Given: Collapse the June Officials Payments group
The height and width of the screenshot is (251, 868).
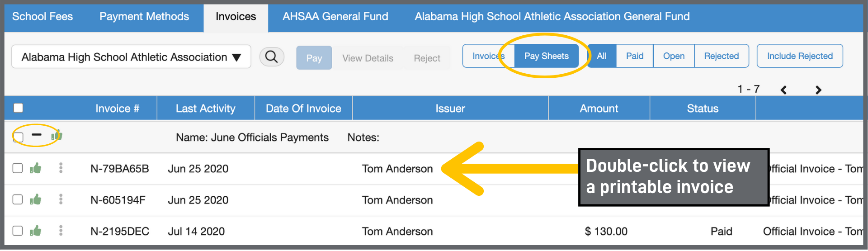Looking at the screenshot, I should point(37,135).
